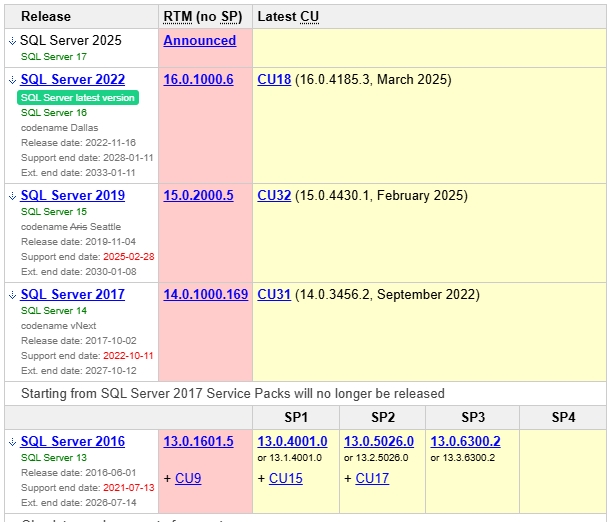Click the down-arrow icon beside SQL Server 2019

(x=12, y=196)
